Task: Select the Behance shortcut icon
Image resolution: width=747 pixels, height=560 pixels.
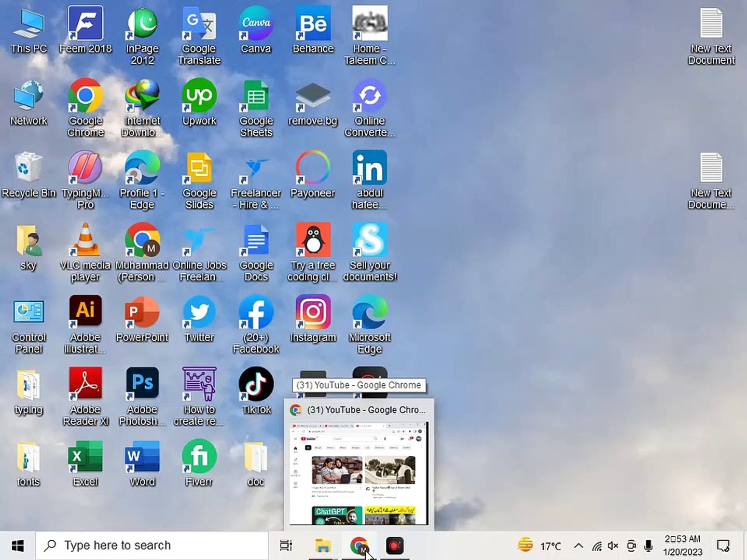Action: (313, 31)
